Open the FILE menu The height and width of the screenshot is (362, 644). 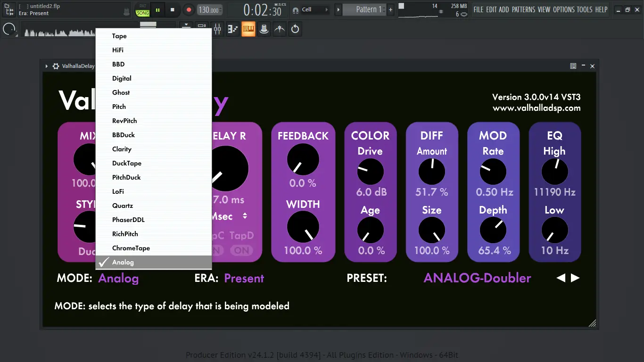479,9
